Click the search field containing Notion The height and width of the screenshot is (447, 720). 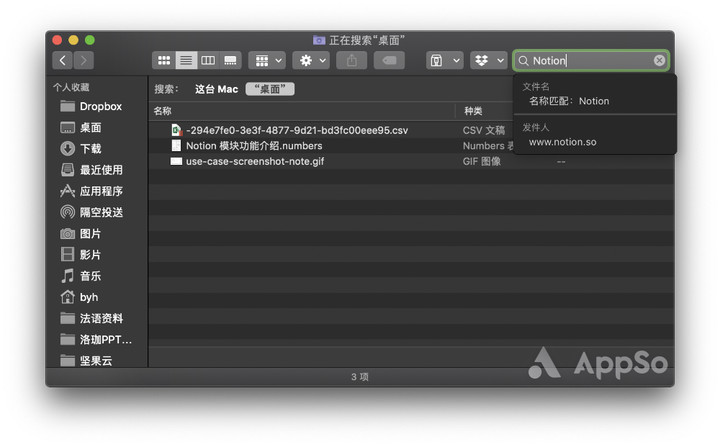pos(591,60)
